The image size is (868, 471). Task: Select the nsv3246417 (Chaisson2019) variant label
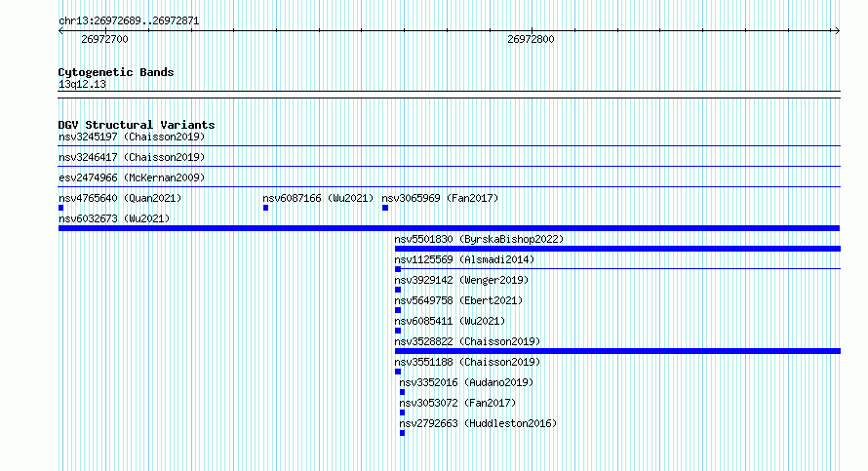pos(132,157)
